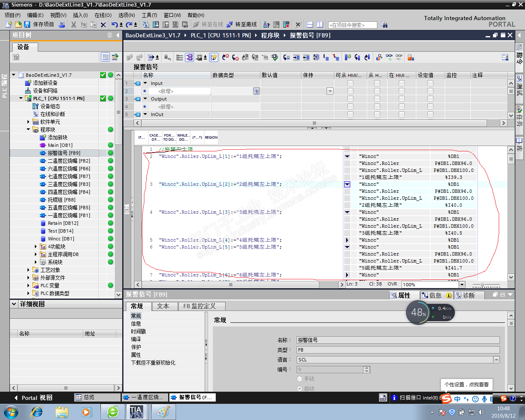
Task: Click the Undo arrow icon
Action: (114, 25)
